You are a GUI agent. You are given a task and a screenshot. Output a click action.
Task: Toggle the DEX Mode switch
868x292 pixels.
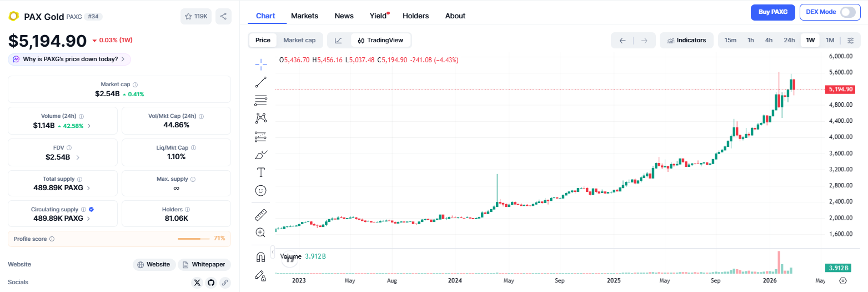coord(847,12)
